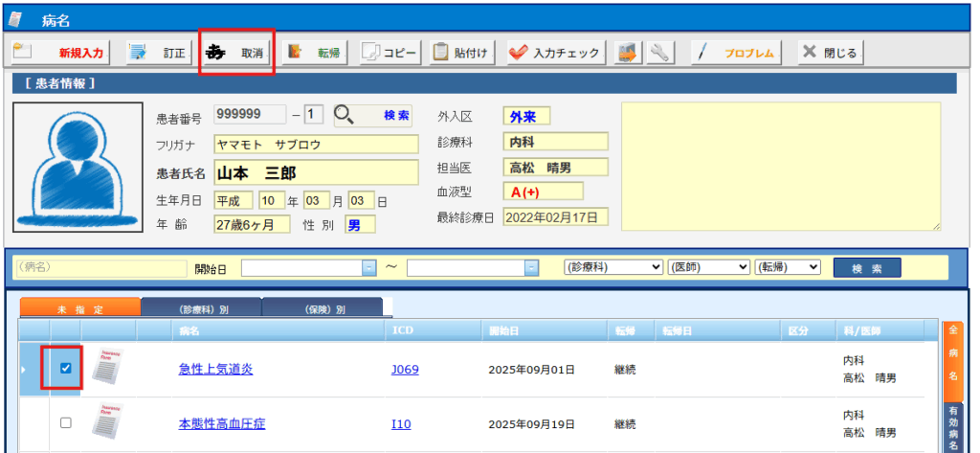Check the checkbox for 本態性高血圧症
This screenshot has width=980, height=453.
click(x=66, y=423)
